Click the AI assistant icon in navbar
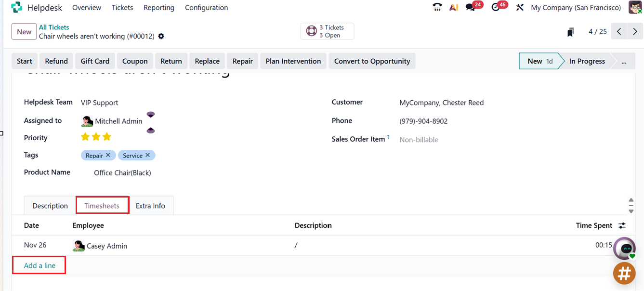Image resolution: width=644 pixels, height=291 pixels. [453, 7]
